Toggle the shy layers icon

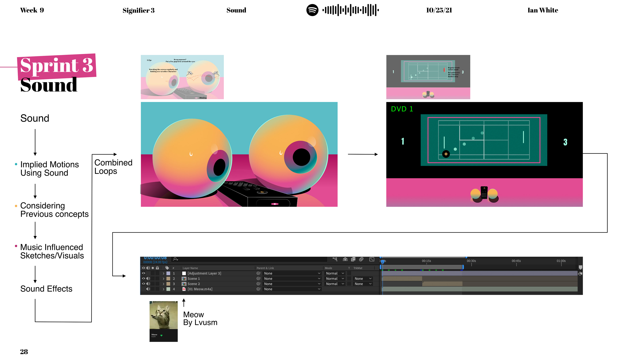point(345,259)
